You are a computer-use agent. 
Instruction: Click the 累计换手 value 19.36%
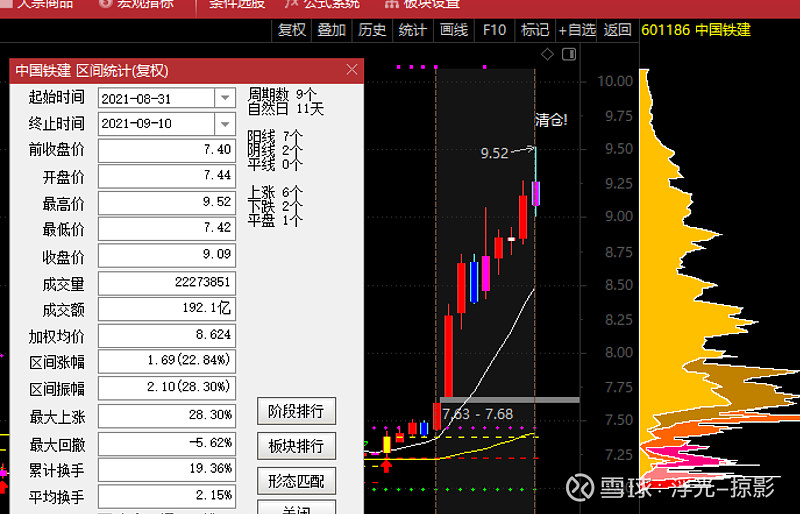pos(167,470)
